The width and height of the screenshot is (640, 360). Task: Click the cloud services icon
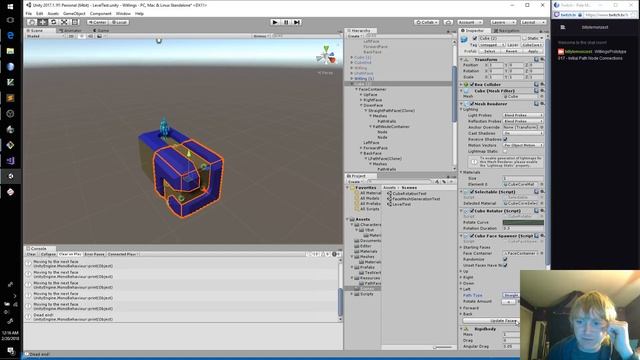(448, 22)
